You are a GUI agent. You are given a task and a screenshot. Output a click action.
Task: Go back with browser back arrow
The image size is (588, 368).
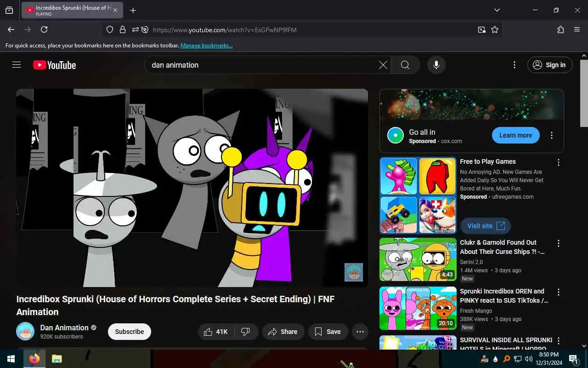[11, 29]
